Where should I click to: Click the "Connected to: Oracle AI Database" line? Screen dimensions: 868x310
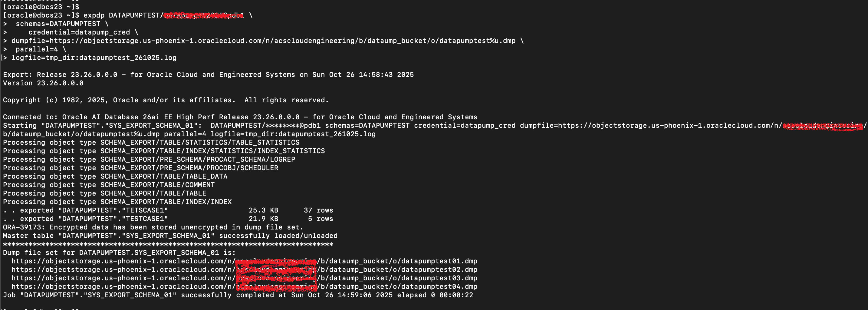click(x=240, y=117)
